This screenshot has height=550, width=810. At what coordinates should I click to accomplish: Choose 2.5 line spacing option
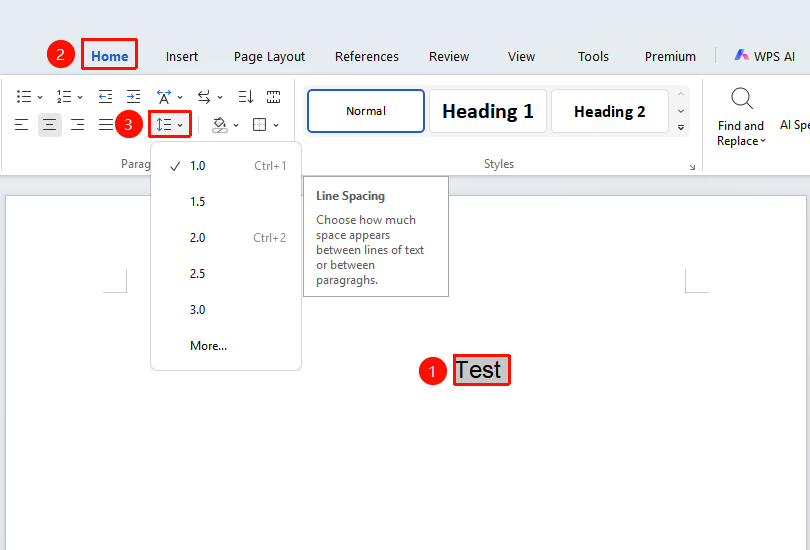(x=226, y=274)
